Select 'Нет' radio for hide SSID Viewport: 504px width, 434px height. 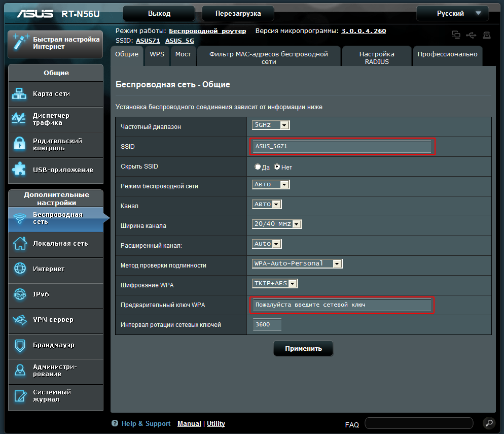click(x=277, y=166)
